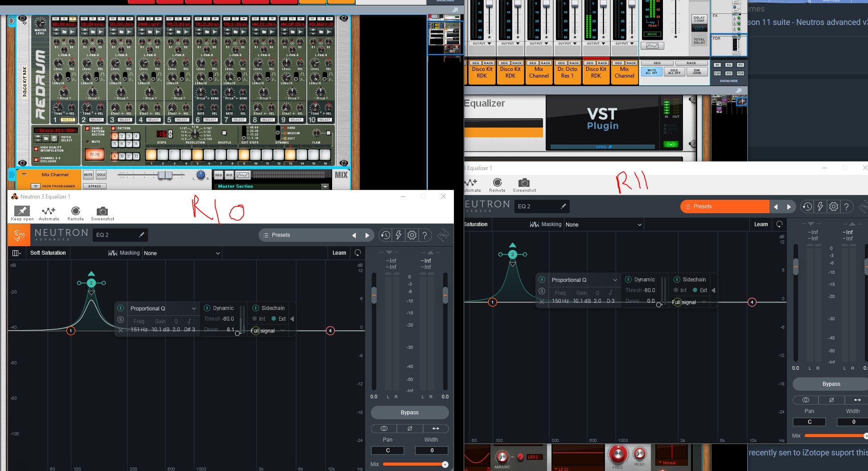Rename preset with pencil icon in left Neutron
This screenshot has height=471, width=868.
click(x=142, y=235)
